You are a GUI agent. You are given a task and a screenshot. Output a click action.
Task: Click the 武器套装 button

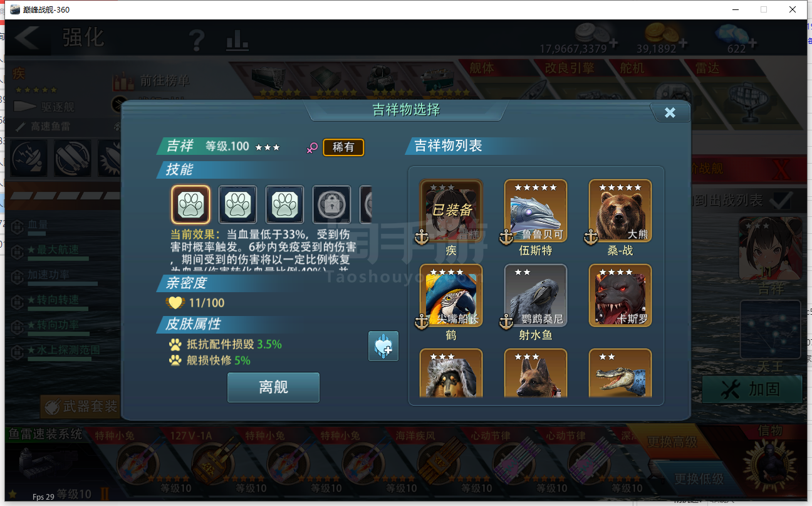pyautogui.click(x=81, y=407)
